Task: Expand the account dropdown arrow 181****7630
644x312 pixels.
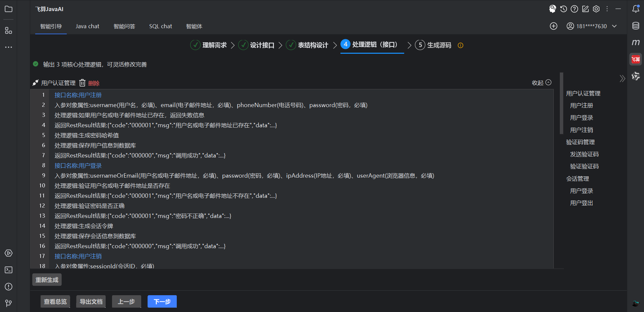Action: pyautogui.click(x=614, y=26)
